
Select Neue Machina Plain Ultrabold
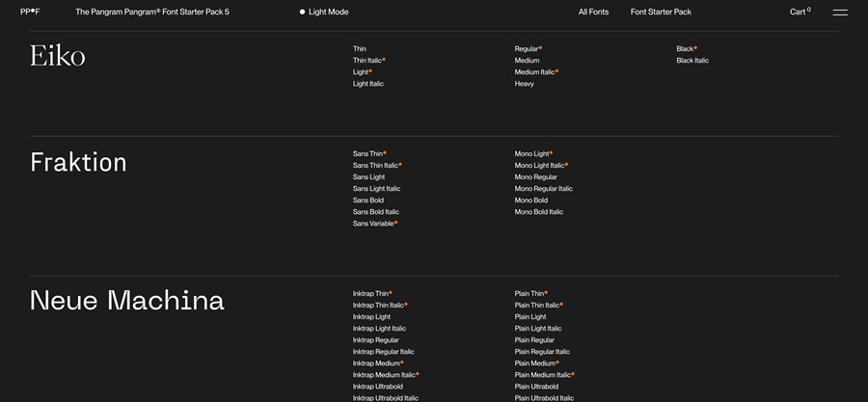tap(536, 387)
